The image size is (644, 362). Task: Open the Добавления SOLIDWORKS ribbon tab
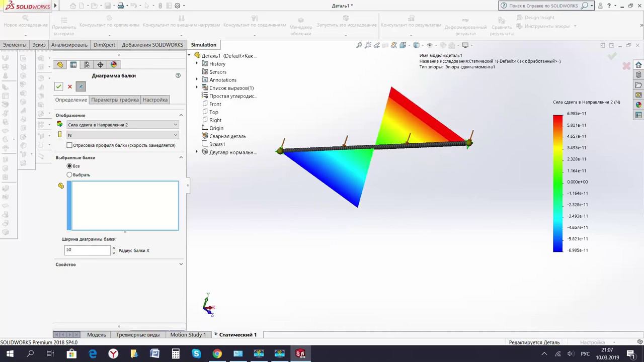click(152, 45)
